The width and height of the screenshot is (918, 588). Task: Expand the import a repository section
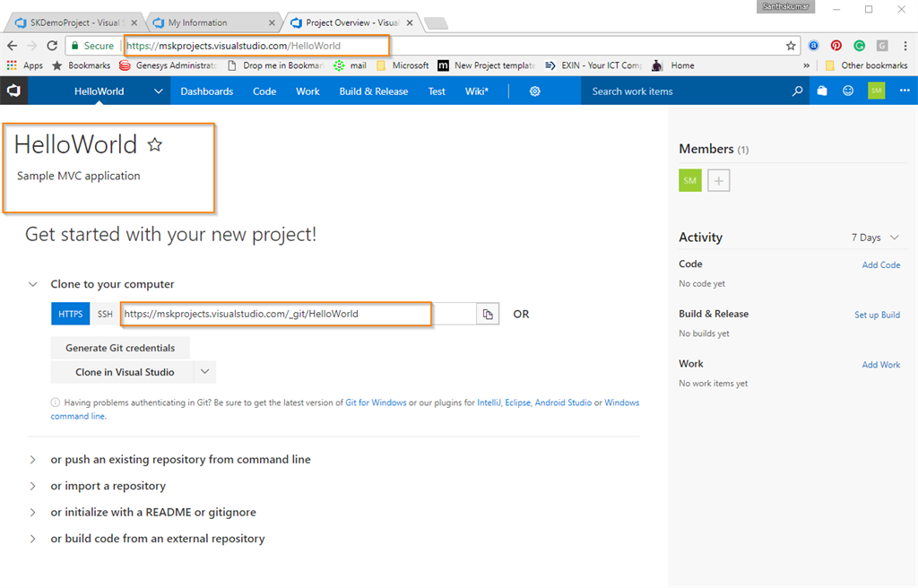coord(33,486)
